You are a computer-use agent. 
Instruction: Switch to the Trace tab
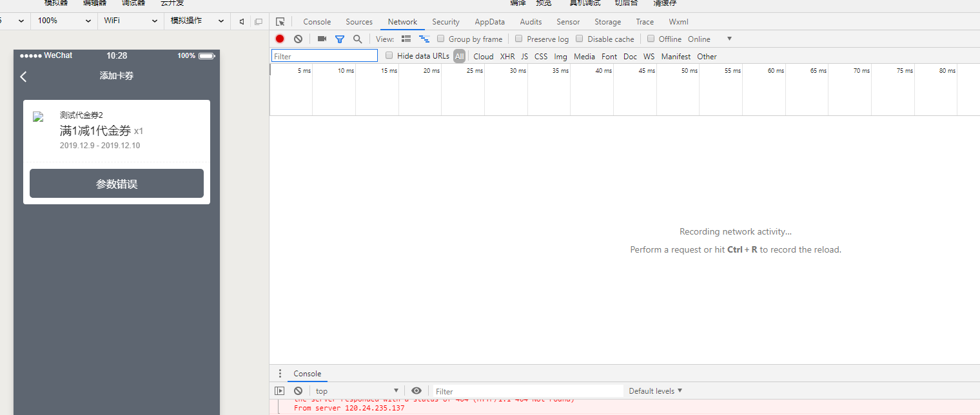click(645, 22)
